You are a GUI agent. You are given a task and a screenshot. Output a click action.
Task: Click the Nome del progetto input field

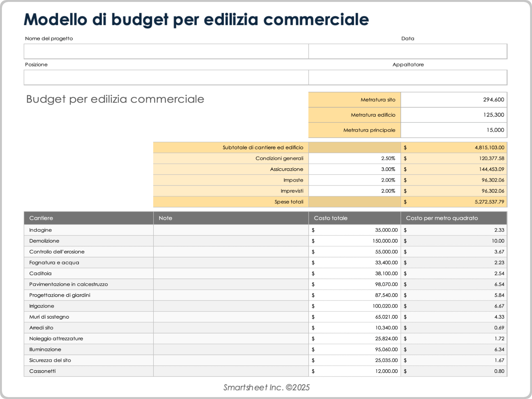click(x=166, y=51)
